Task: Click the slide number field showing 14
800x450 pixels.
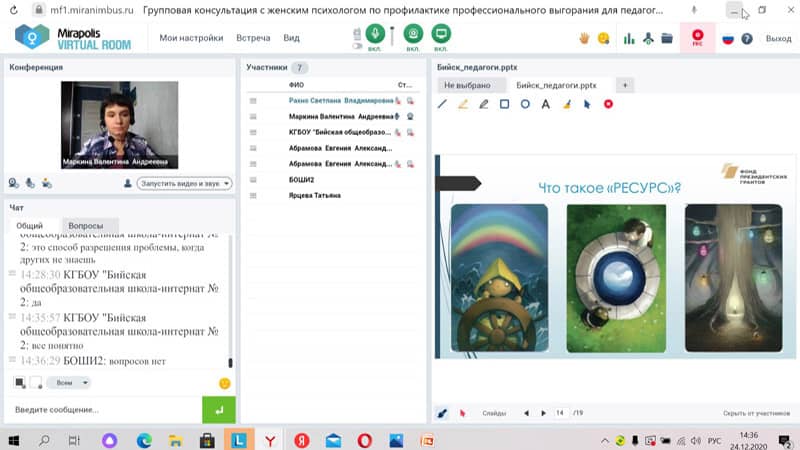Action: 561,413
